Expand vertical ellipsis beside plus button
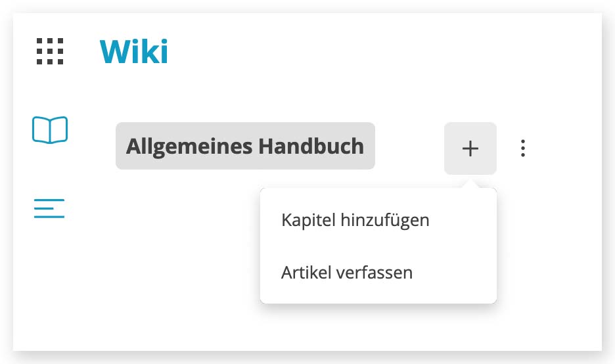615x364 pixels. point(523,148)
